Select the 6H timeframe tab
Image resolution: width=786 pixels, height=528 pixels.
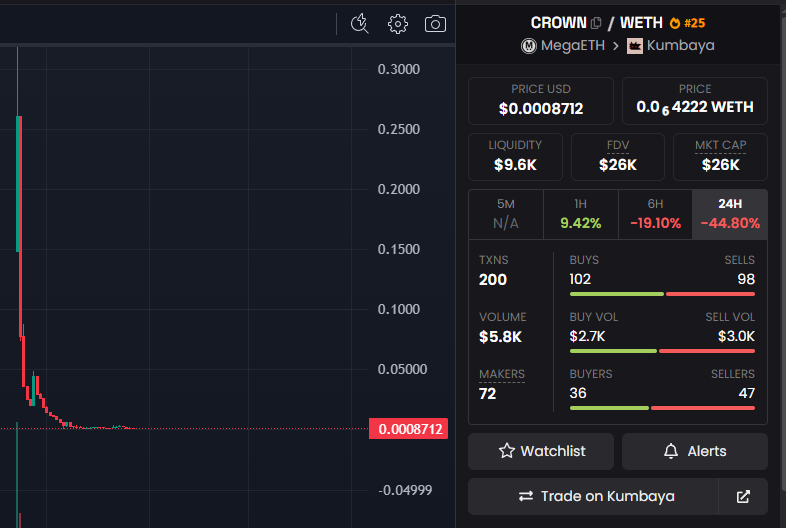[655, 214]
